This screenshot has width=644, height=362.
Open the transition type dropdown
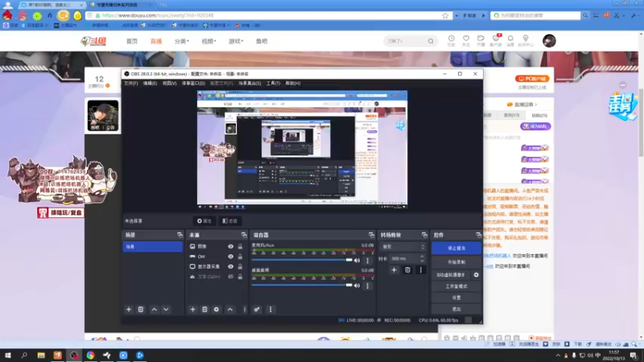click(403, 247)
